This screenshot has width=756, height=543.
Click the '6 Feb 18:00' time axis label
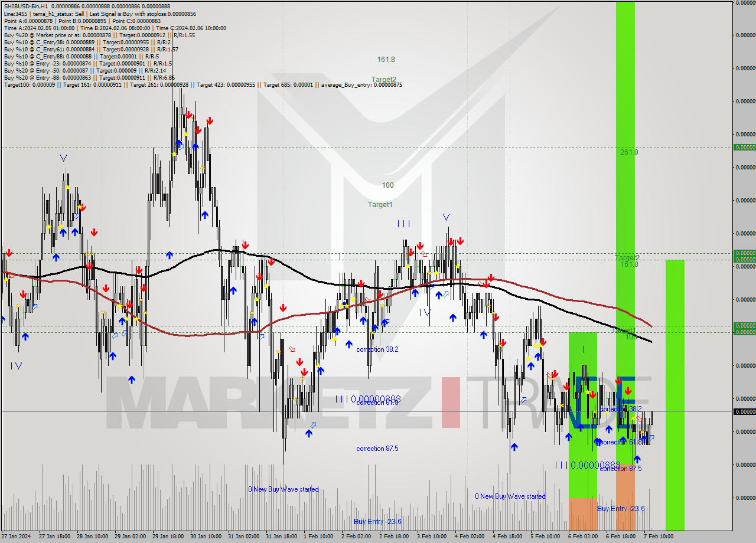(x=622, y=537)
